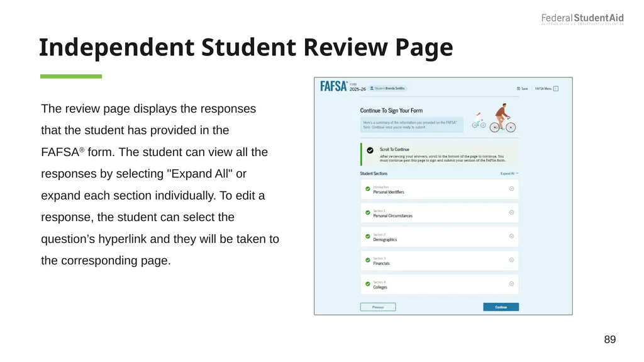The height and width of the screenshot is (362, 644).
Task: Click the Save icon
Action: pos(518,88)
